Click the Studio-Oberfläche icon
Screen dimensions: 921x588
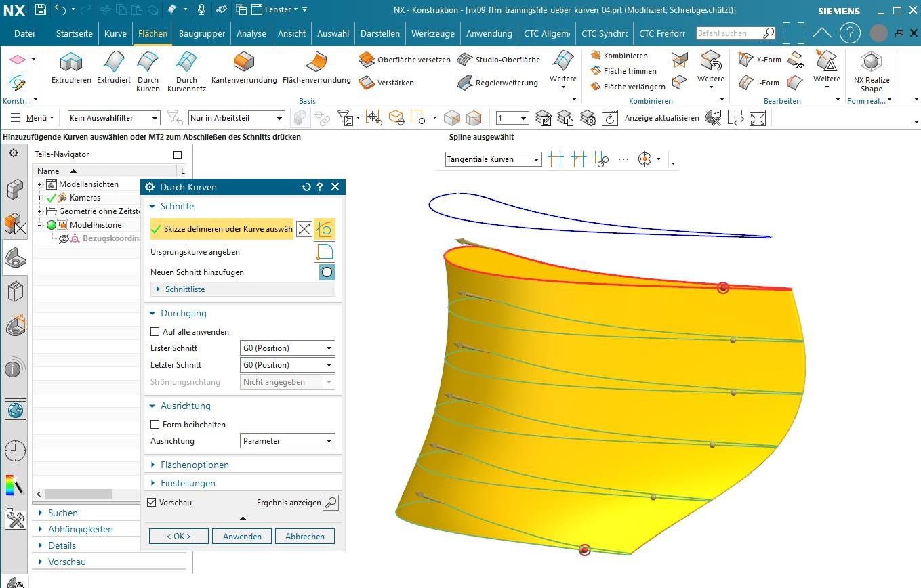click(464, 60)
